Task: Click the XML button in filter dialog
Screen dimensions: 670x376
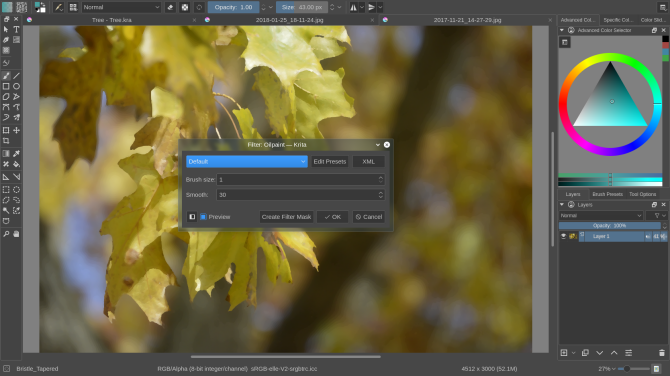Action: point(368,162)
